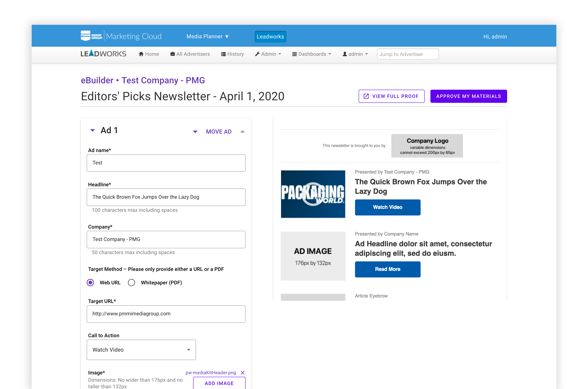Remove pw-mediaKitHeader.png with the X icon
Screen dimensions: 588x389
pos(243,373)
